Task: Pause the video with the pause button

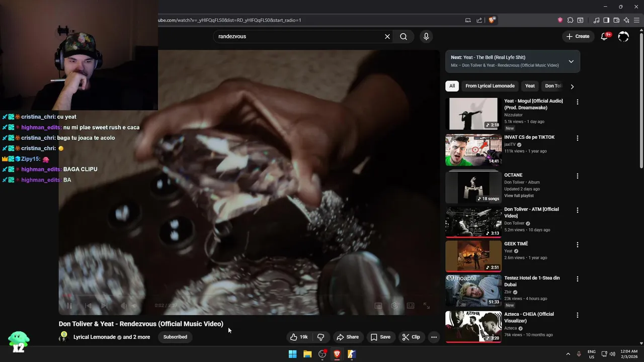Action: 69,305
